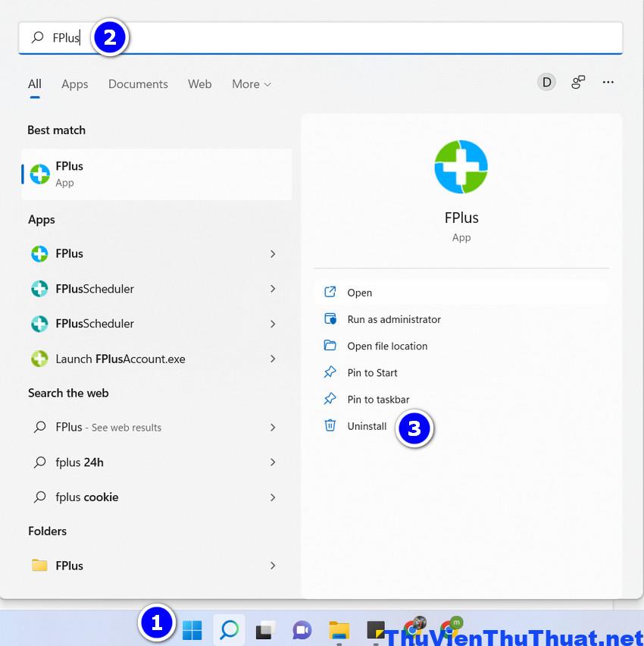
Task: Pin FPlus to taskbar
Action: tap(461, 400)
